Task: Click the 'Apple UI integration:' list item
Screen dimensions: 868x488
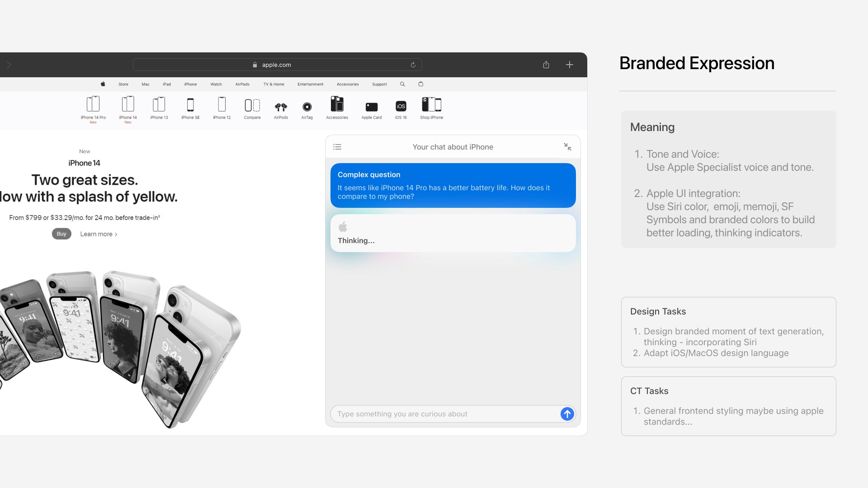Action: [x=693, y=193]
